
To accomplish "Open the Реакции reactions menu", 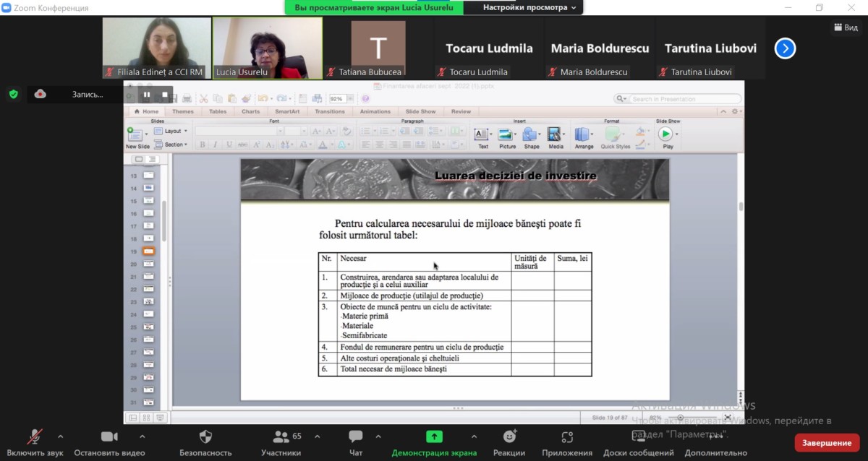I will point(509,443).
